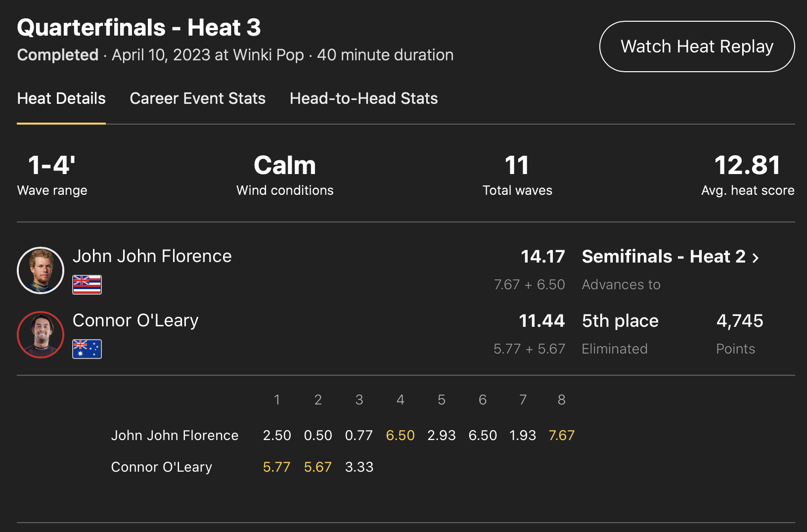Click Florence's 7.67 wave eight score
This screenshot has width=807, height=532.
click(561, 435)
